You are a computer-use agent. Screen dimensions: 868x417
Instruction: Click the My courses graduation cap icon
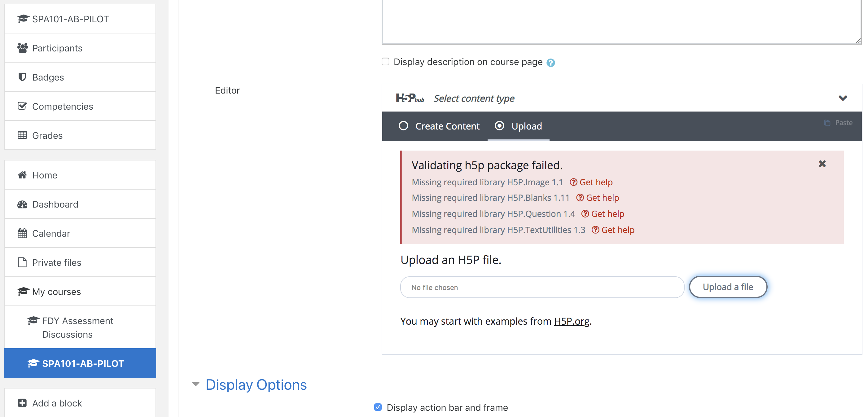pos(23,291)
